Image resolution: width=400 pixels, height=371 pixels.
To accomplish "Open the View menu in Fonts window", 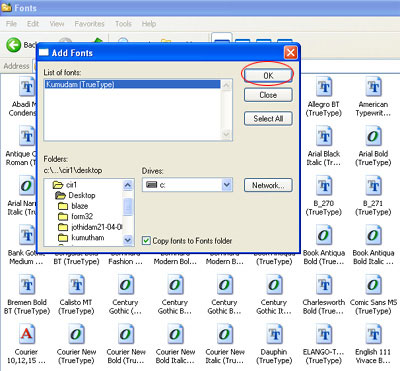I will pos(57,24).
